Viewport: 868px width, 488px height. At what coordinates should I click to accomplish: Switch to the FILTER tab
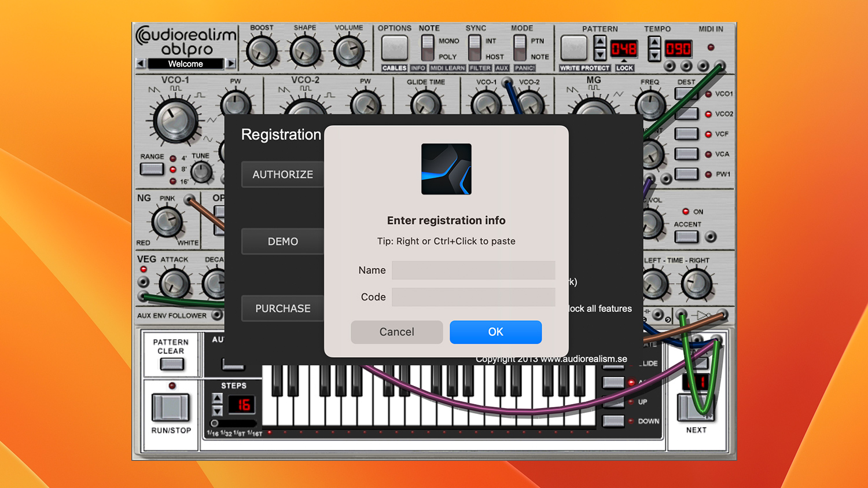[x=480, y=68]
